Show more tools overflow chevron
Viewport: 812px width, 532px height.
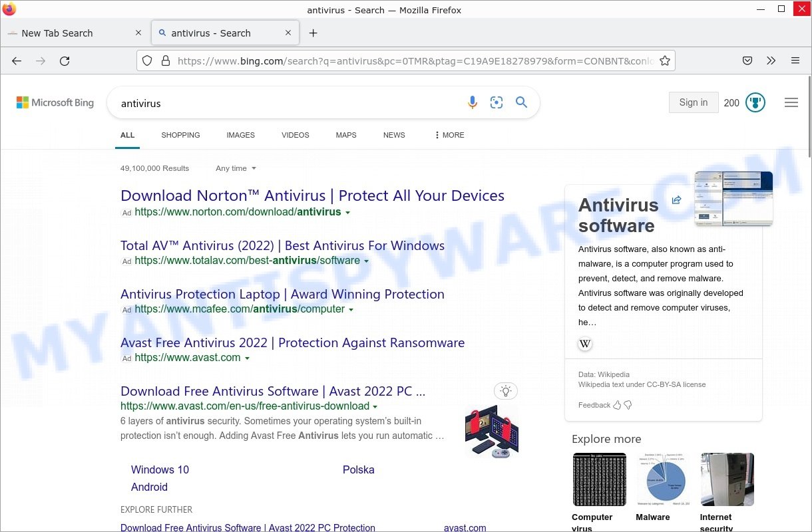[x=771, y=61]
